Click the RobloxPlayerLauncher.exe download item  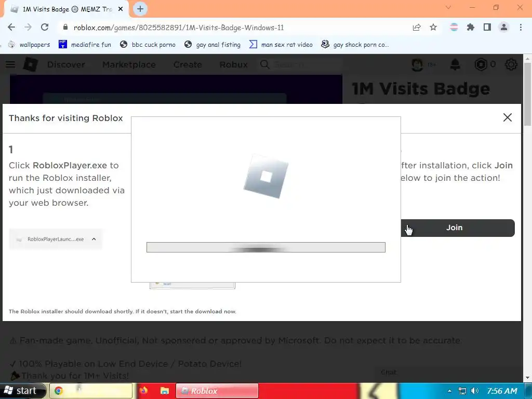click(x=55, y=239)
